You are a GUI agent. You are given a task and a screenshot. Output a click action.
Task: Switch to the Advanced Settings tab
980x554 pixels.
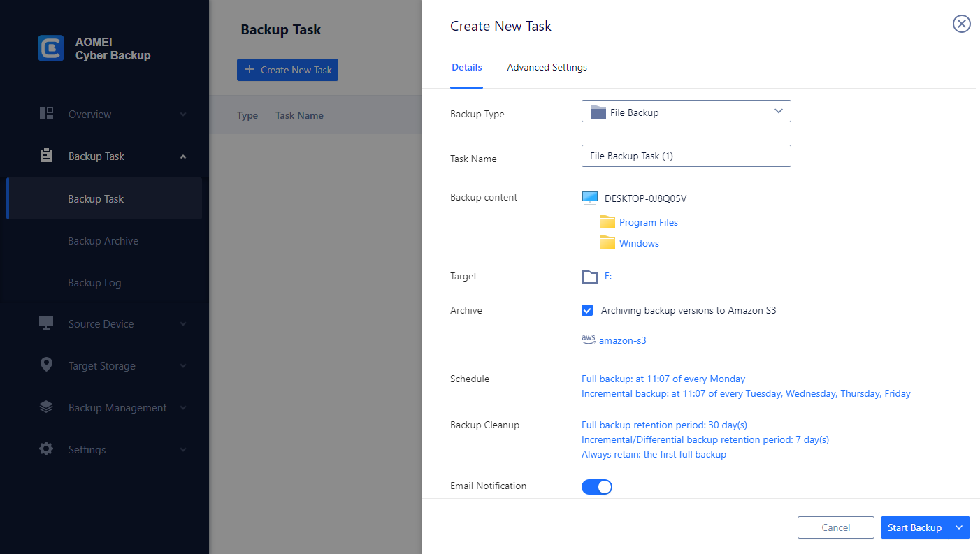[x=547, y=68]
